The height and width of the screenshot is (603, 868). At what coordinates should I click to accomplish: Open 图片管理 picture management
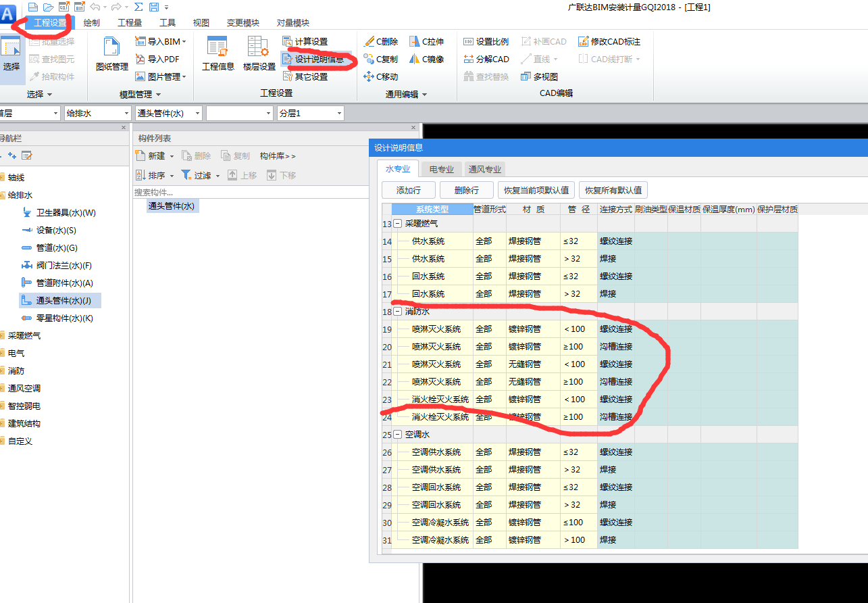pos(161,76)
